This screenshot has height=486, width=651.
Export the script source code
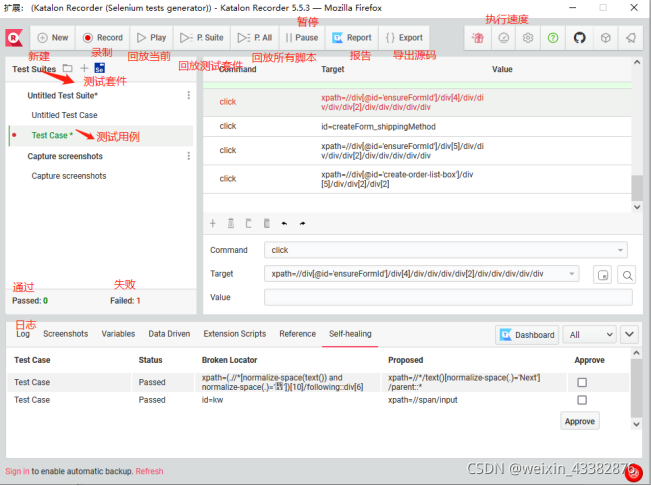[404, 38]
